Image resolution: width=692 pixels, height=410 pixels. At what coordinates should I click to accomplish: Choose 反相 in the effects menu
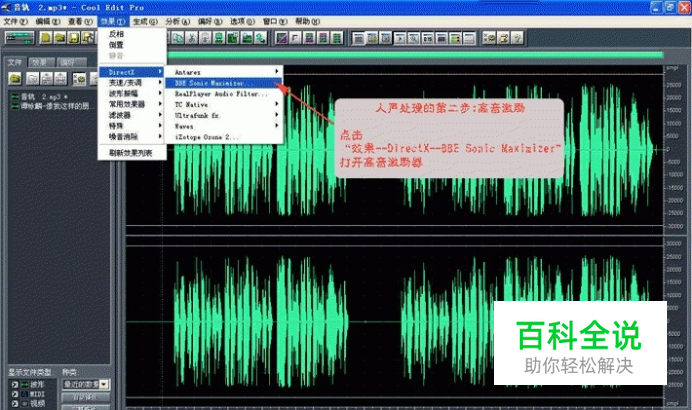click(132, 34)
